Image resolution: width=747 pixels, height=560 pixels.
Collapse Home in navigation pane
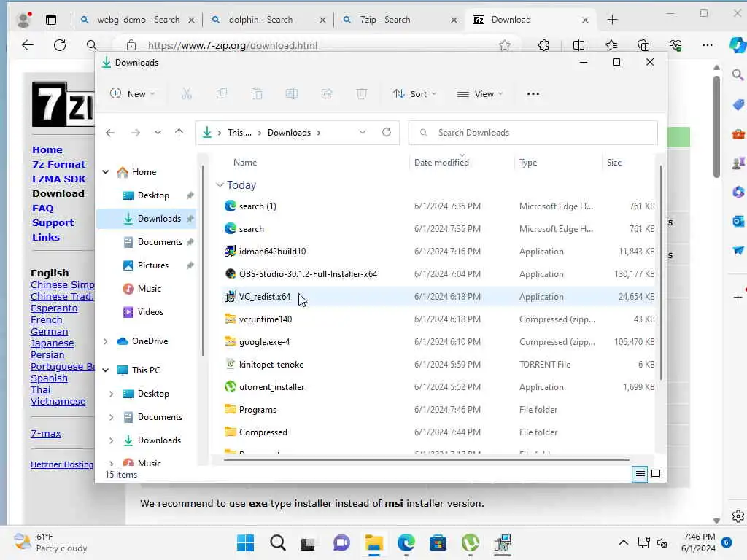[x=106, y=172]
